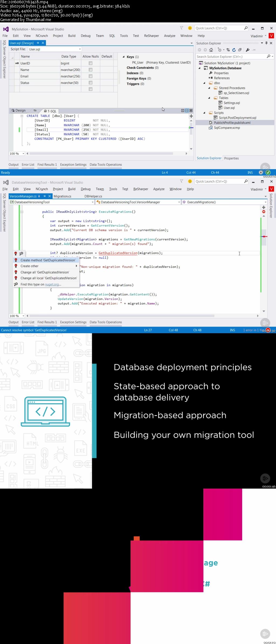276x644 pixels.
Task: Open Properties tab beside Solution Explorer
Action: pyautogui.click(x=232, y=158)
